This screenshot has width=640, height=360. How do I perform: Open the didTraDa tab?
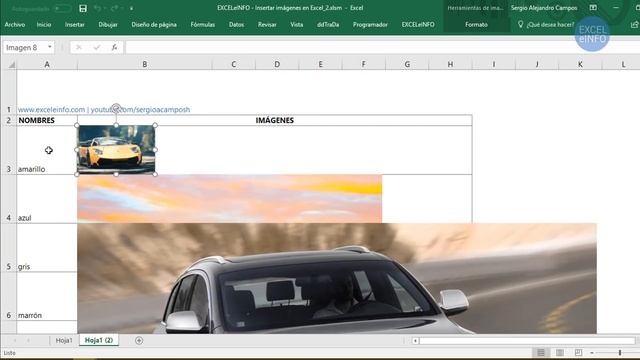point(328,24)
